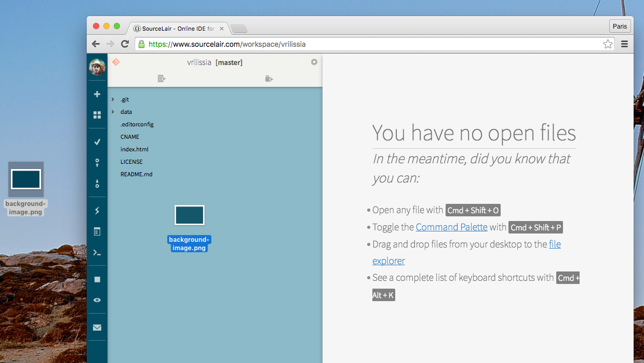This screenshot has height=363, width=644.
Task: Open project settings via the gear icon
Action: 314,62
